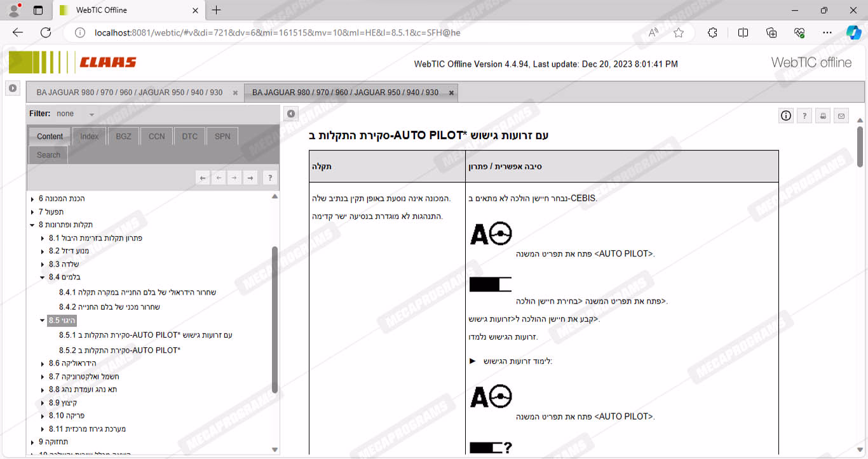
Task: Open the Search tab
Action: 48,155
